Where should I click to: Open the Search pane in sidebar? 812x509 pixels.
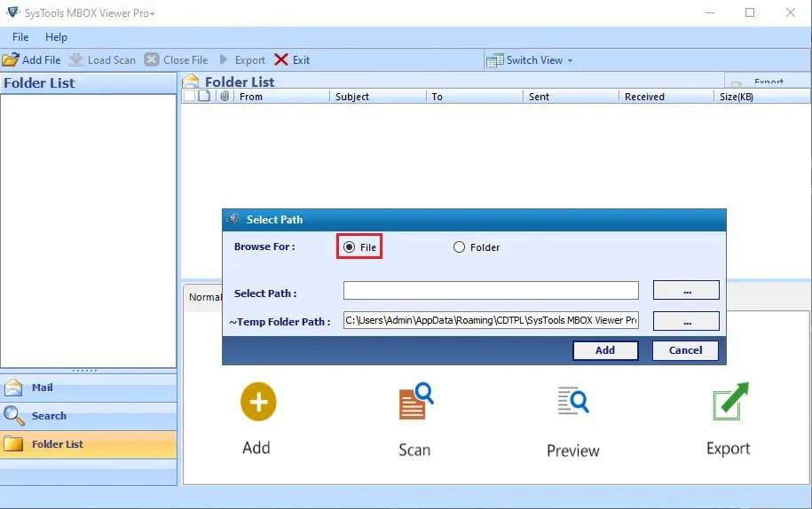coord(88,416)
